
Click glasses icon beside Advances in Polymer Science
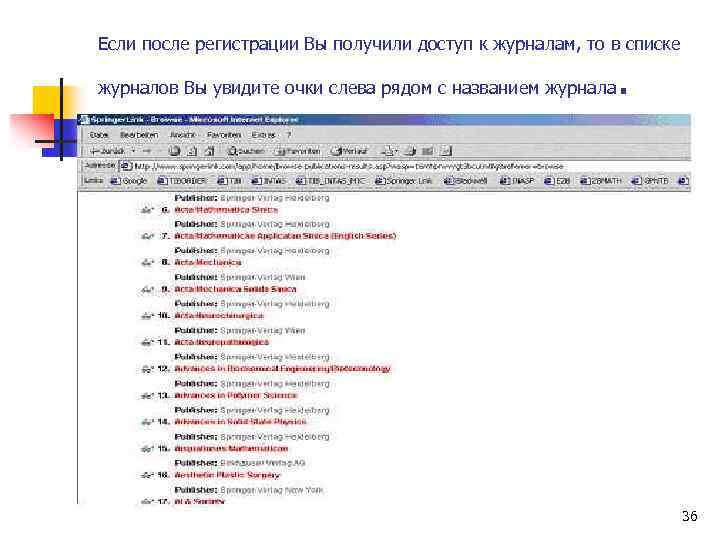pyautogui.click(x=147, y=396)
